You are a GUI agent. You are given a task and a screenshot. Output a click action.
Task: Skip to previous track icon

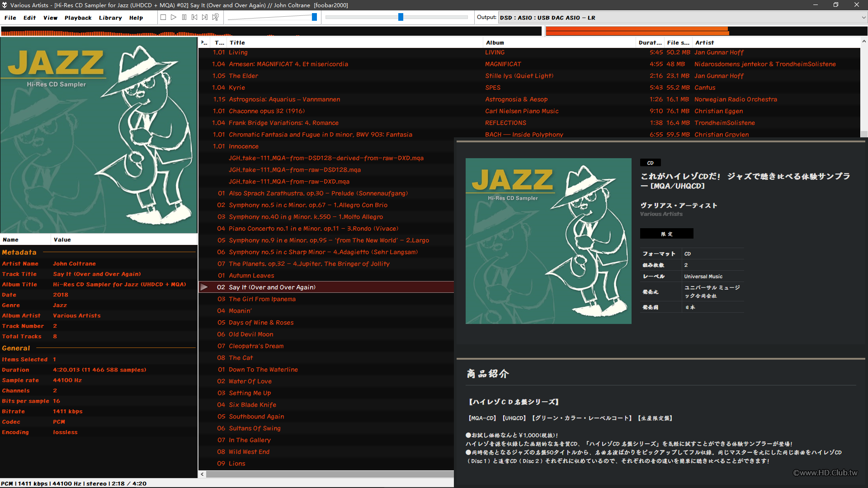(x=194, y=17)
